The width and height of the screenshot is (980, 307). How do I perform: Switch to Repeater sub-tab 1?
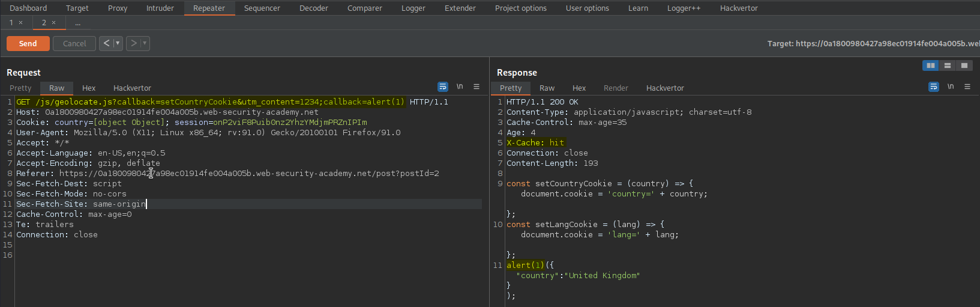[x=11, y=23]
